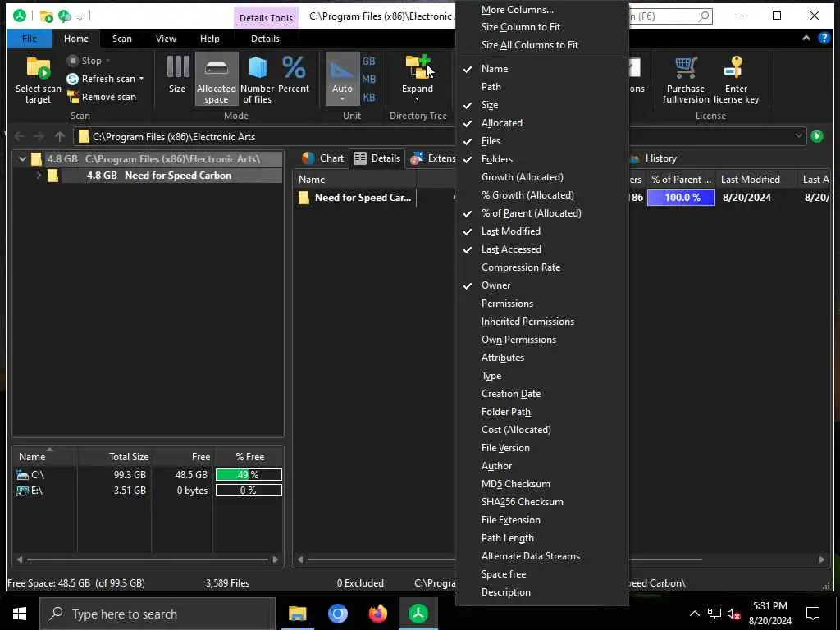
Task: Click the Stop scan button
Action: [88, 61]
